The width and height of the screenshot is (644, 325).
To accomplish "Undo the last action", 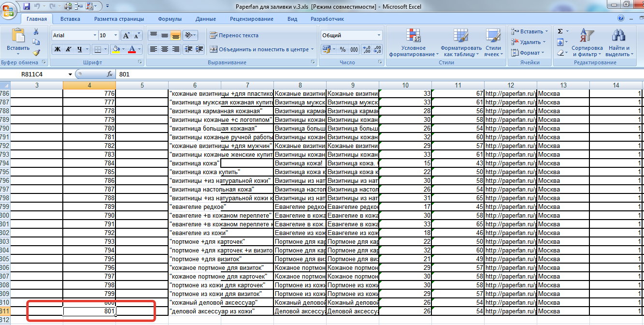I will click(x=37, y=6).
